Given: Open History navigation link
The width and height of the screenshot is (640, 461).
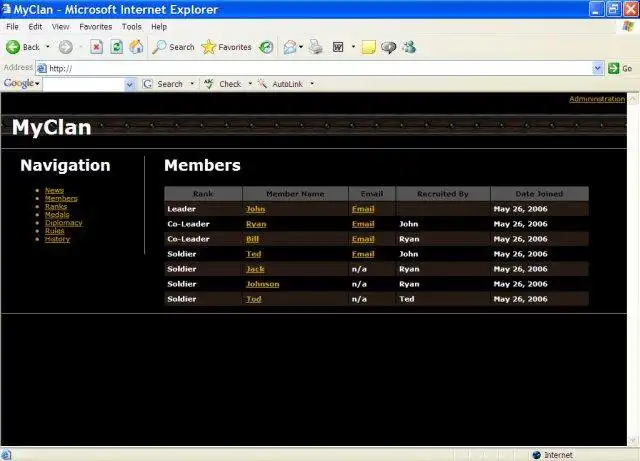Looking at the screenshot, I should 58,239.
